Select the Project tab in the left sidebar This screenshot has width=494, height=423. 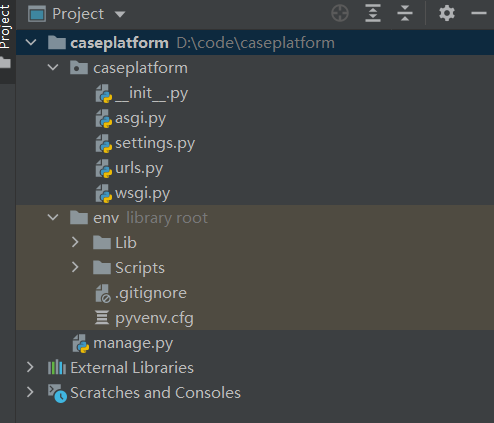tap(6, 27)
